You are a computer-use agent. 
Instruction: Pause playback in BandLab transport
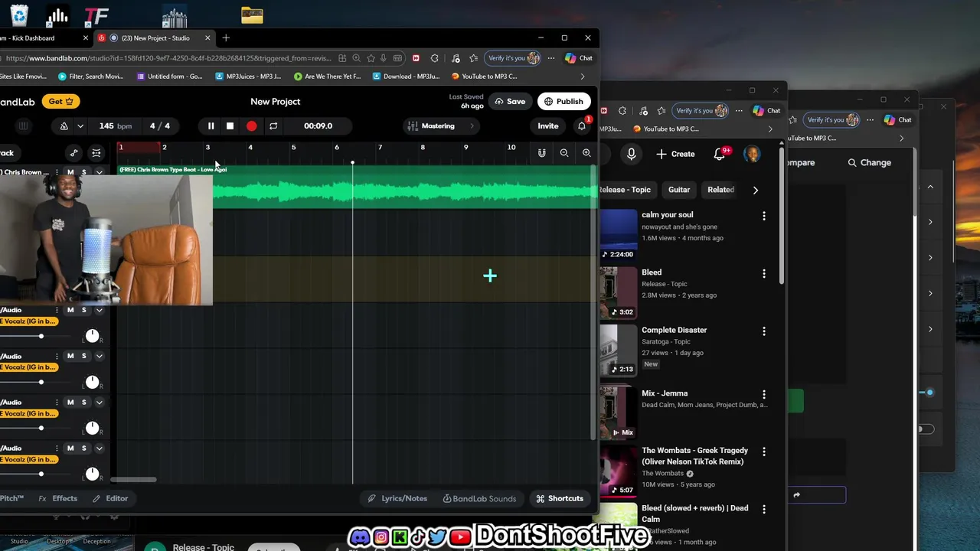(211, 126)
